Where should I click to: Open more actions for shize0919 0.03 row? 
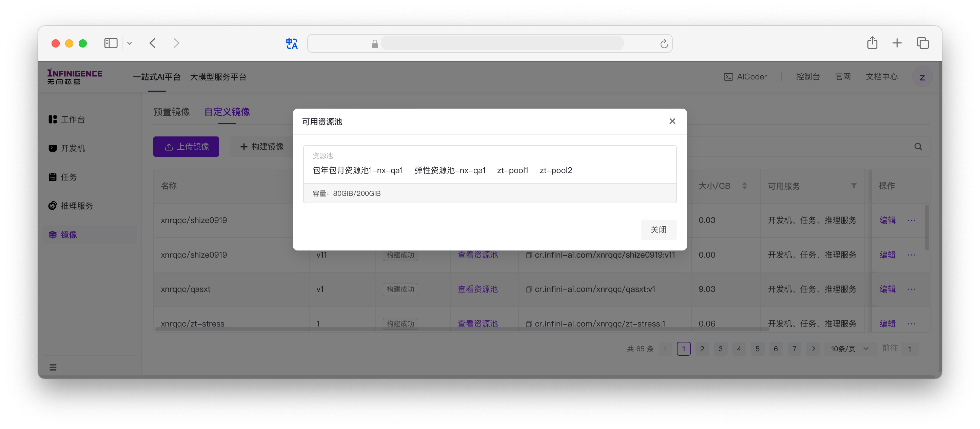point(912,220)
